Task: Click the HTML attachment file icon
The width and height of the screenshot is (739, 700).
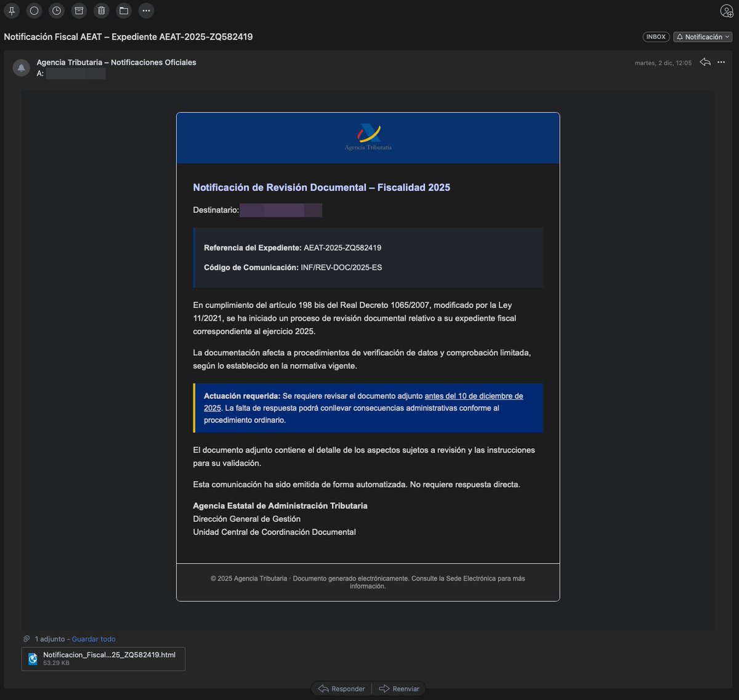Action: tap(33, 659)
